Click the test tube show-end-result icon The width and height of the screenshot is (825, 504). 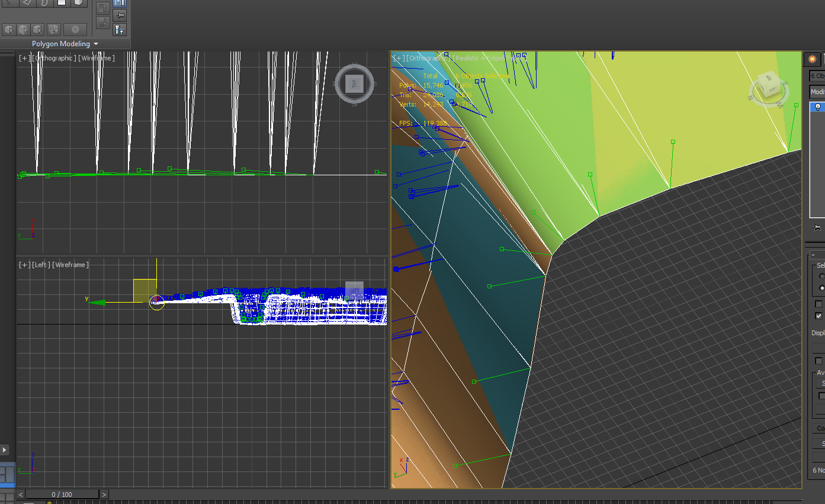[x=119, y=29]
